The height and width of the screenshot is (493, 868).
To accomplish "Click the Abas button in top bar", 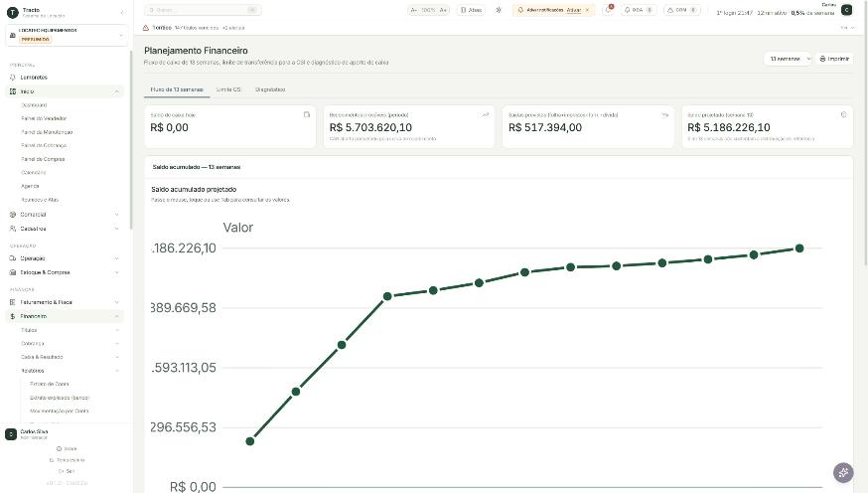I will click(471, 10).
